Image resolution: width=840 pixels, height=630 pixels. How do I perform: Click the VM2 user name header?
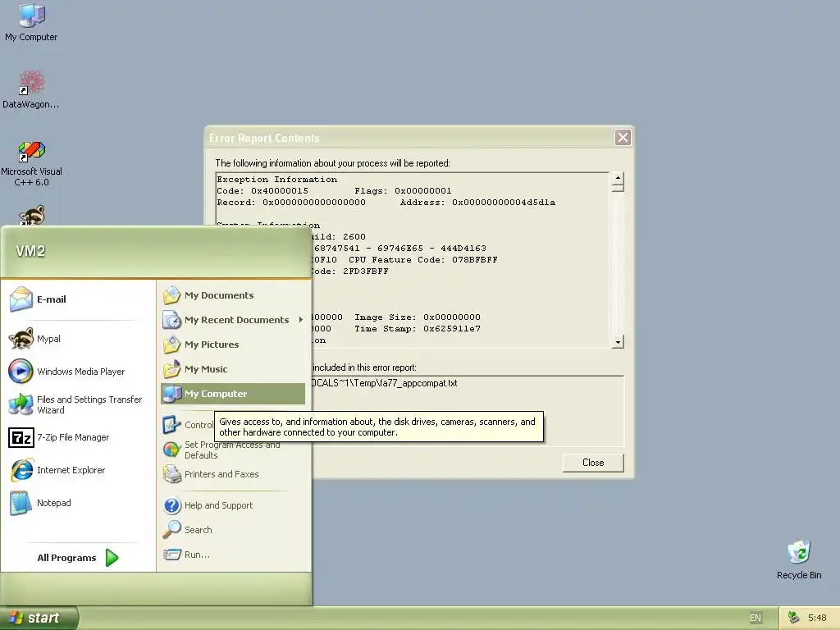(x=30, y=251)
